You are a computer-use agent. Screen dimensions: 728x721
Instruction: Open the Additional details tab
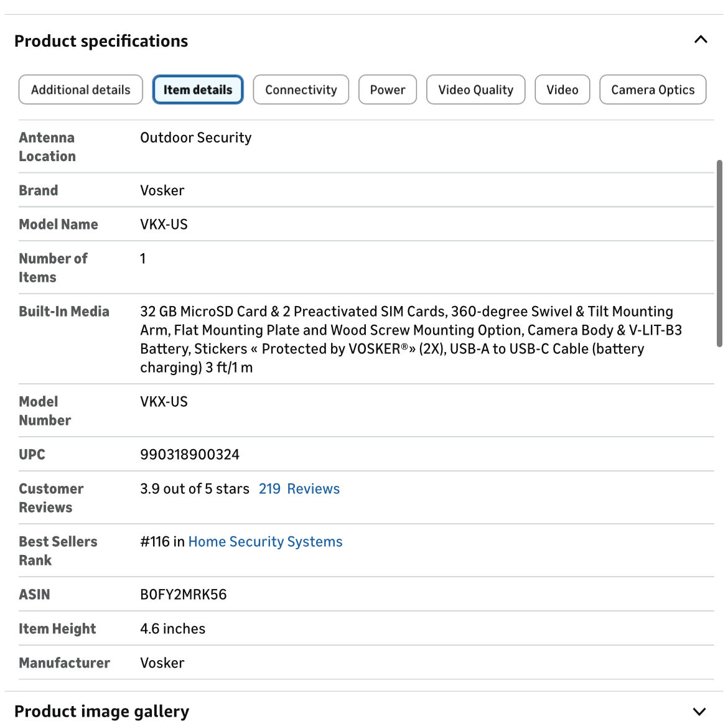81,90
